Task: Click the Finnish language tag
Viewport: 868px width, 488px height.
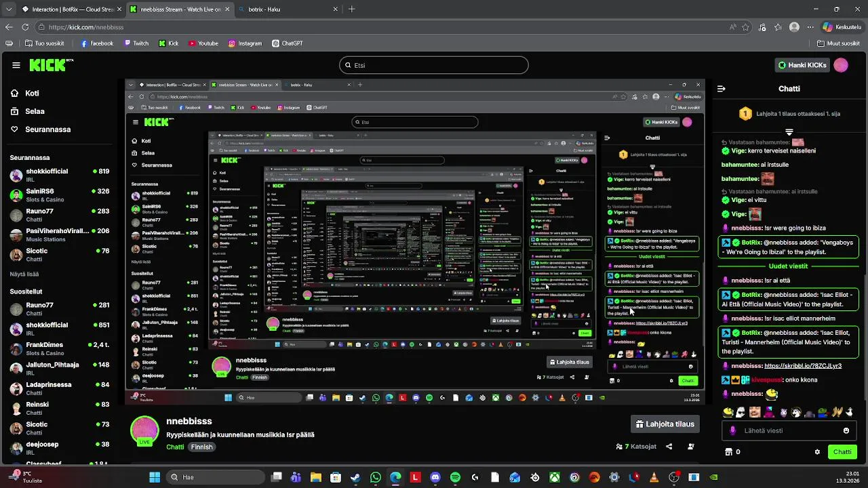Action: point(201,447)
